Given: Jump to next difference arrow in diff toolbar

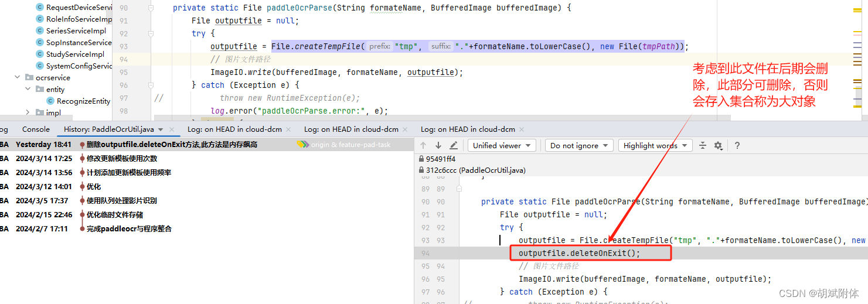Looking at the screenshot, I should pos(438,145).
